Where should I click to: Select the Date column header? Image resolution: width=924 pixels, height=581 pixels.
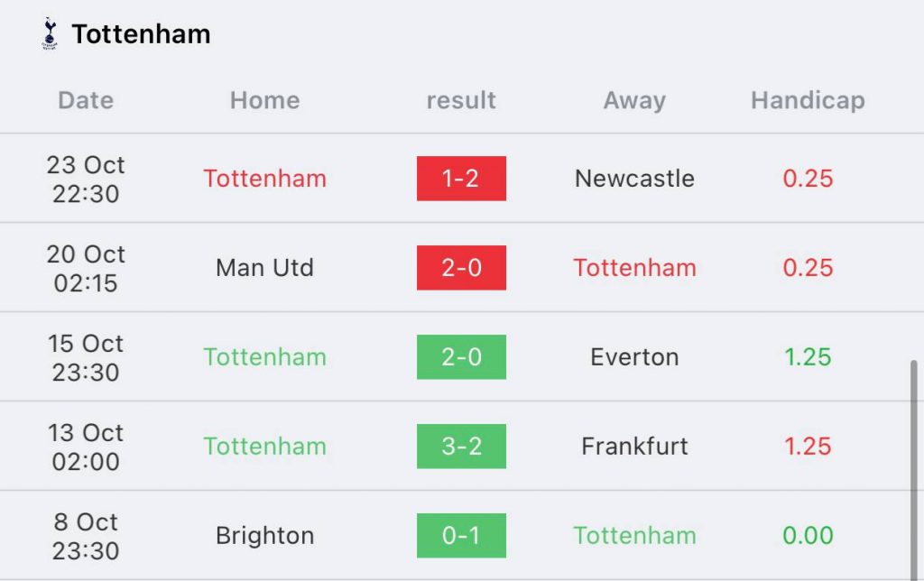click(x=86, y=100)
